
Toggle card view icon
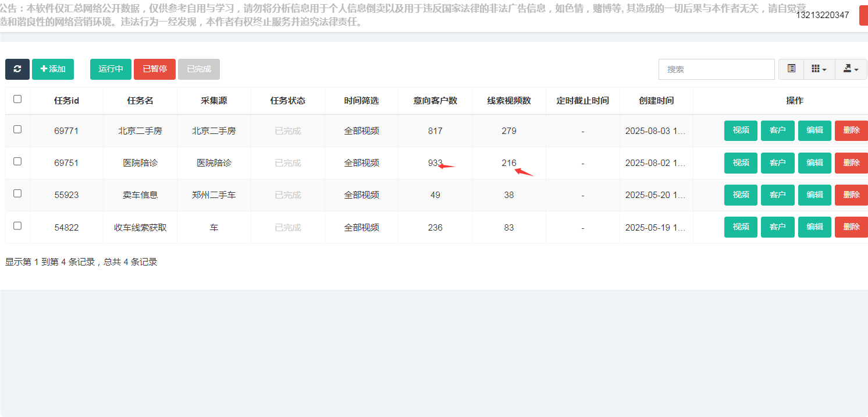791,69
